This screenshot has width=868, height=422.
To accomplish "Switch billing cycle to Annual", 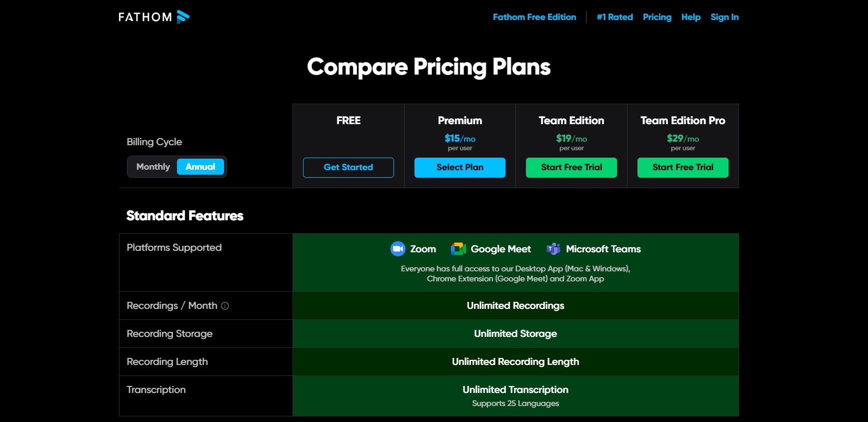I will (200, 167).
